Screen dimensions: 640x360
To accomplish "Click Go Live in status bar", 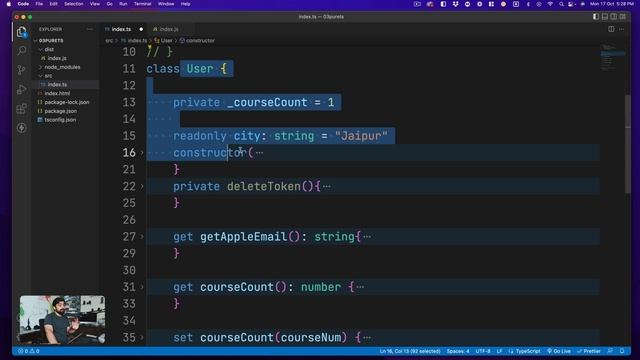I will (559, 351).
